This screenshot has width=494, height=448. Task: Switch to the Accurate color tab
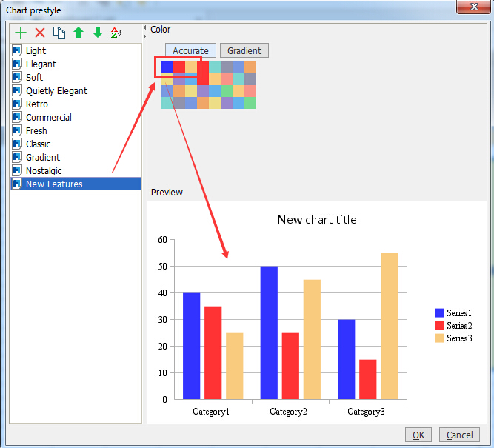pos(190,50)
